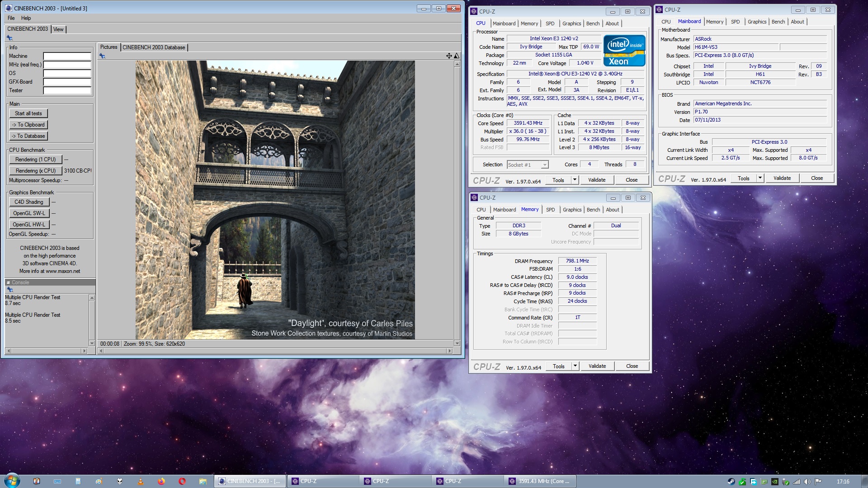Click Close button in CPU-Z Memory window
This screenshot has height=488, width=868.
point(632,366)
